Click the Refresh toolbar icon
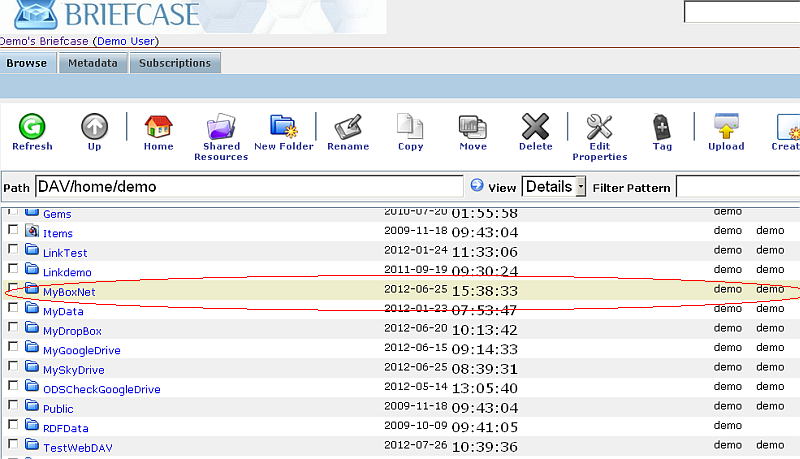 pos(32,127)
